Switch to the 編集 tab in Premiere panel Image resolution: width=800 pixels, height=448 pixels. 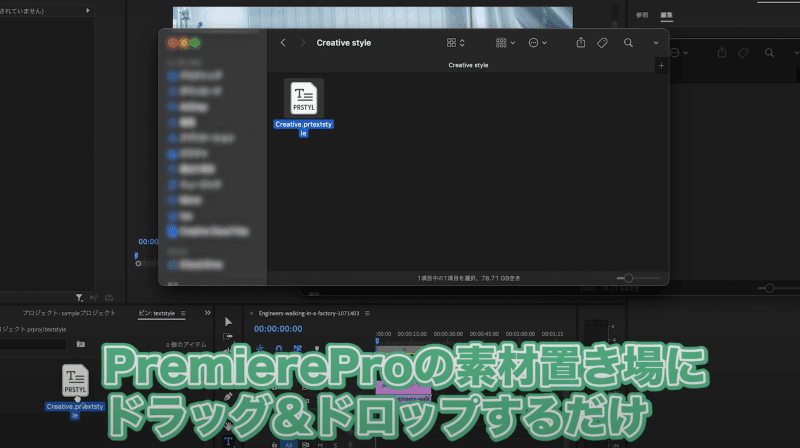tap(666, 15)
